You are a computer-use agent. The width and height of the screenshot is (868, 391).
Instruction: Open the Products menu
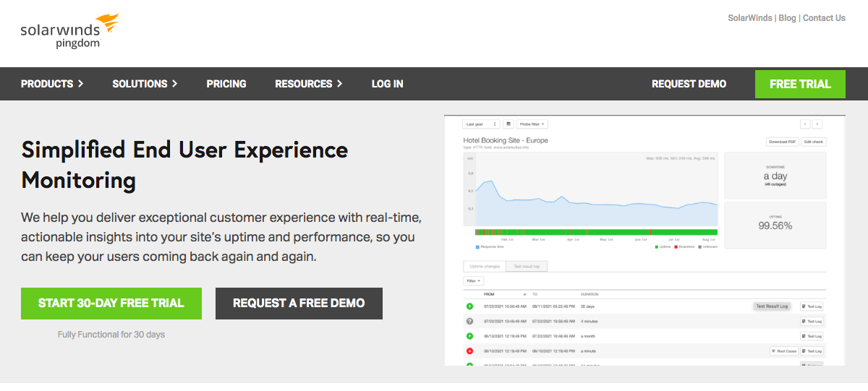[x=52, y=84]
